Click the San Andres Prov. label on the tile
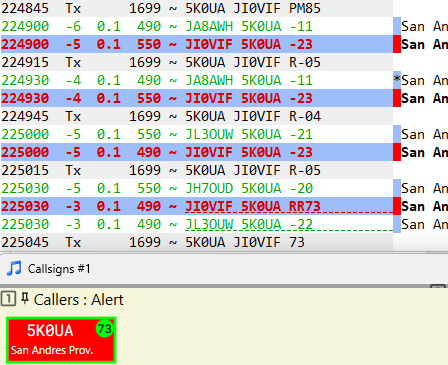The height and width of the screenshot is (365, 448). click(52, 350)
